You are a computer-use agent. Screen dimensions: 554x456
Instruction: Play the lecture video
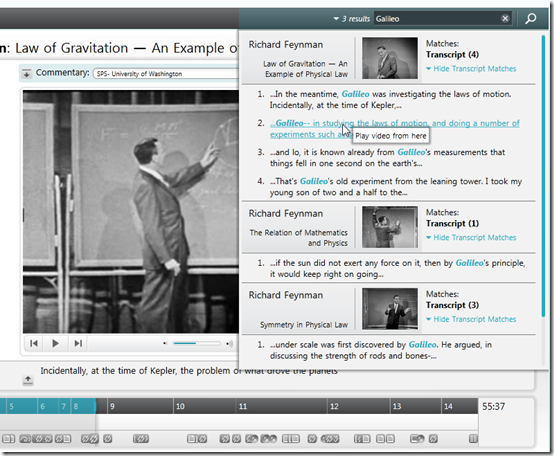[x=55, y=343]
